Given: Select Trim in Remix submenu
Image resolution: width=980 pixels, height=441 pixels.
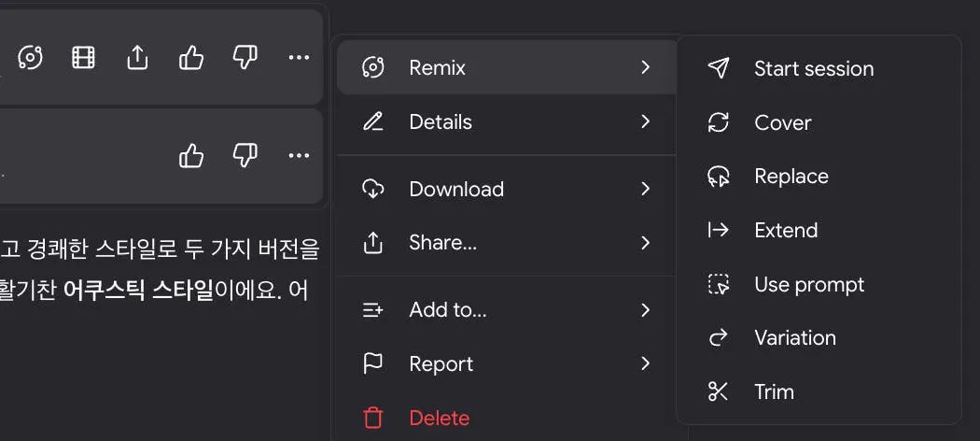Looking at the screenshot, I should (x=819, y=391).
